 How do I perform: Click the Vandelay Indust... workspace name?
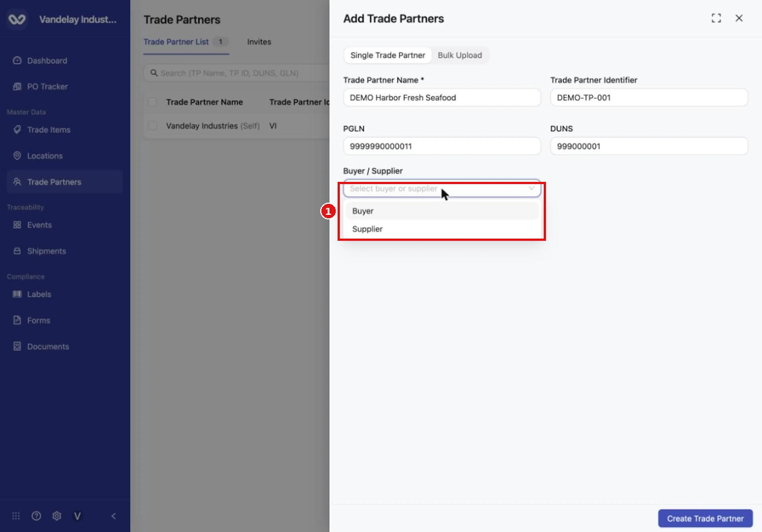click(78, 20)
